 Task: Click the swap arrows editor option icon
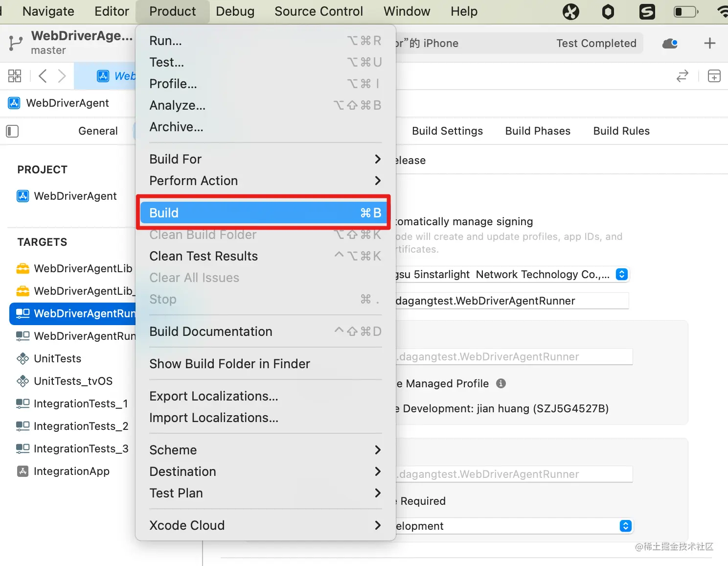click(x=682, y=76)
